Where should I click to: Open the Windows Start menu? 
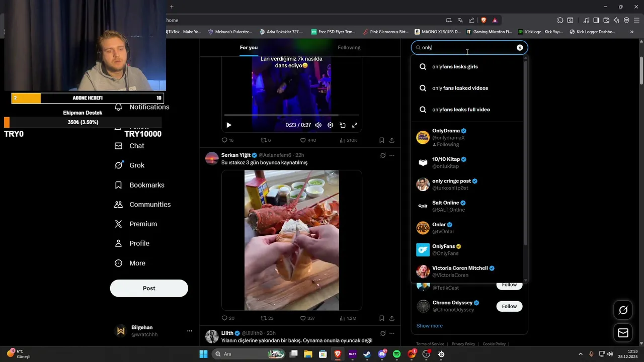(203, 354)
